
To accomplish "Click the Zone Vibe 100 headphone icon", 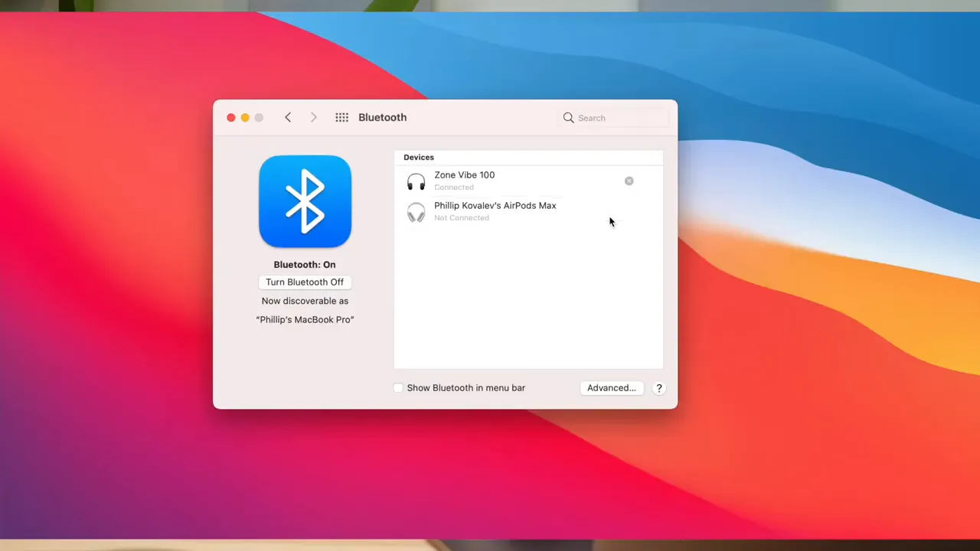I will point(416,181).
